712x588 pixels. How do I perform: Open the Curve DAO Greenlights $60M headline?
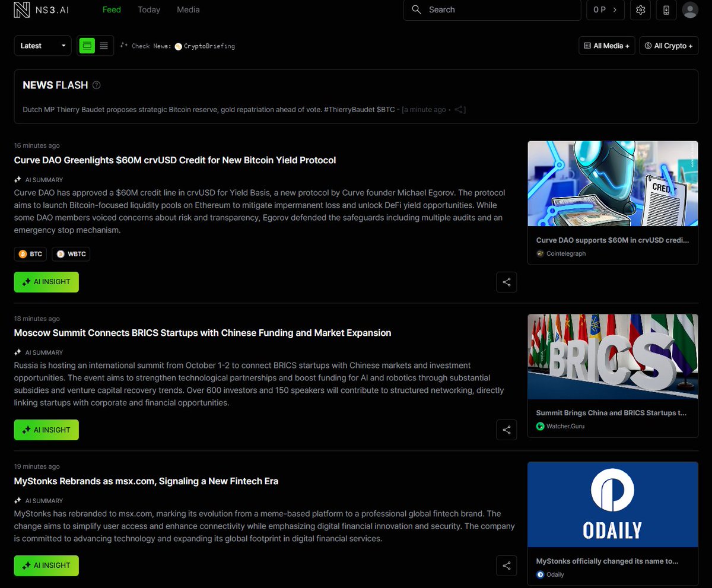pyautogui.click(x=175, y=160)
